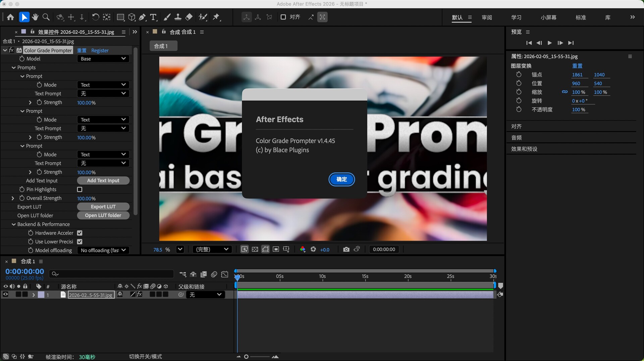Click the Export LUT button

tap(103, 207)
